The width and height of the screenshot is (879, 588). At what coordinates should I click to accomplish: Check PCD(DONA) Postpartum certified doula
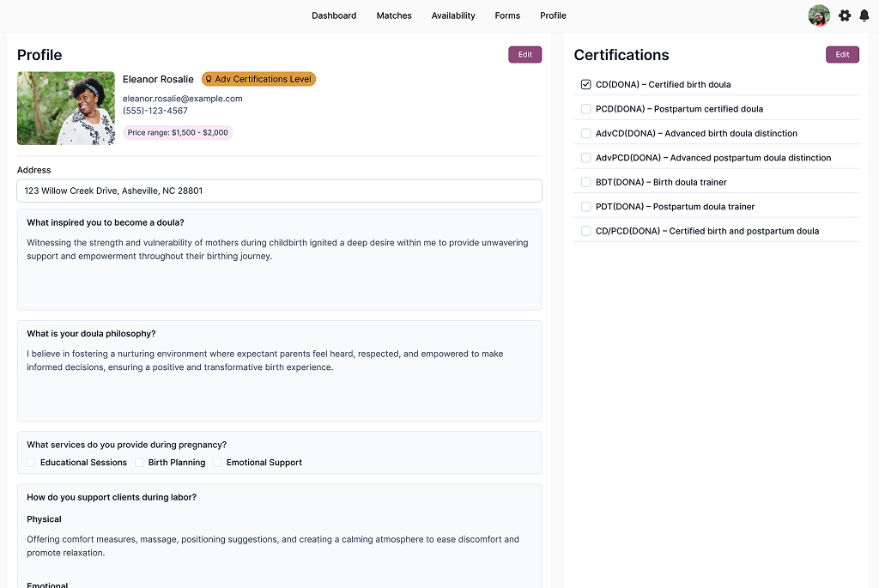pos(586,109)
